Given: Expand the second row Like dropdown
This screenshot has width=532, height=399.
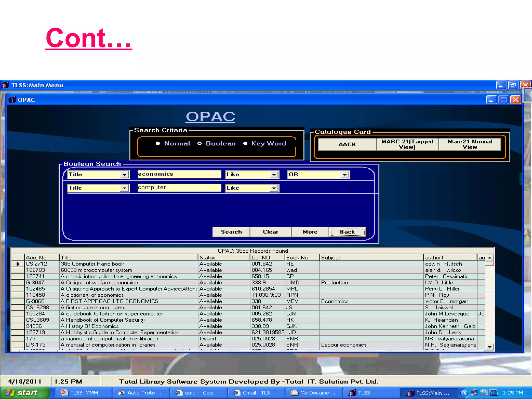Looking at the screenshot, I should (x=274, y=188).
